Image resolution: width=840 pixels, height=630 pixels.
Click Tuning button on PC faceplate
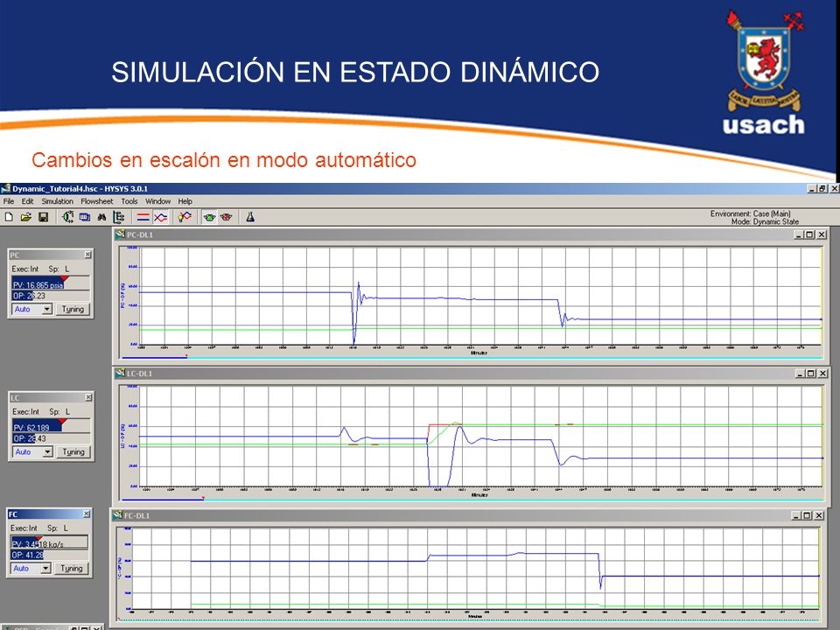73,309
